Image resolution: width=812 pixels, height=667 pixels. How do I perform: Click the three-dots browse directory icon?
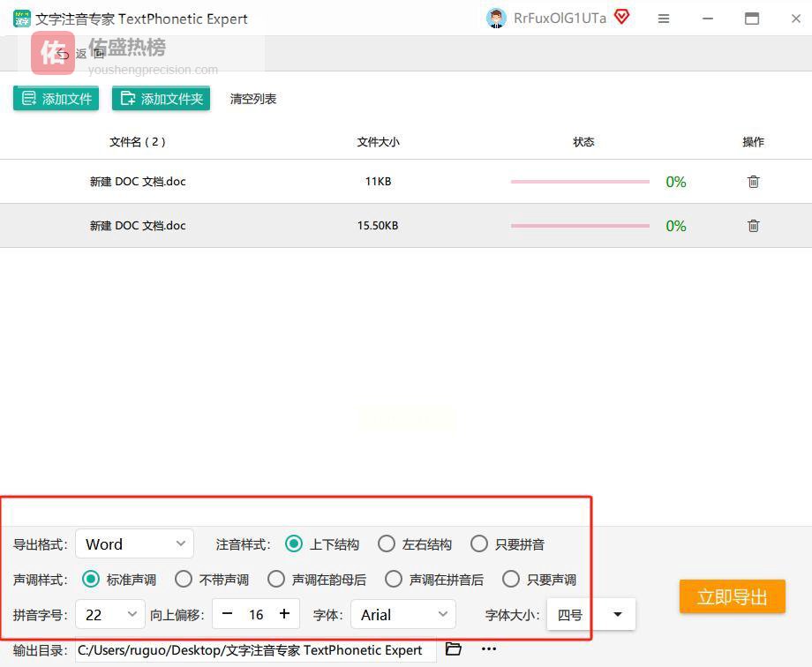[489, 649]
